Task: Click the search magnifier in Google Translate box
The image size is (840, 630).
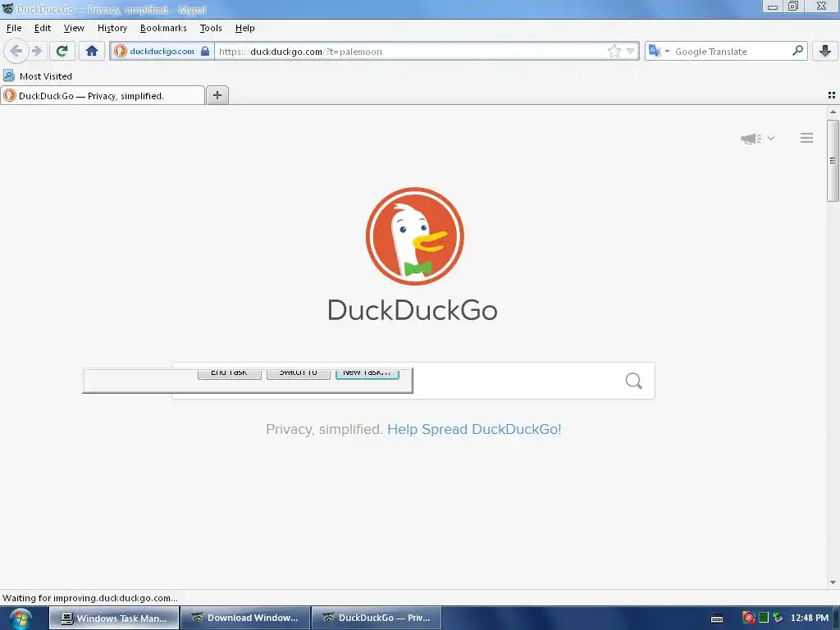Action: [x=797, y=51]
